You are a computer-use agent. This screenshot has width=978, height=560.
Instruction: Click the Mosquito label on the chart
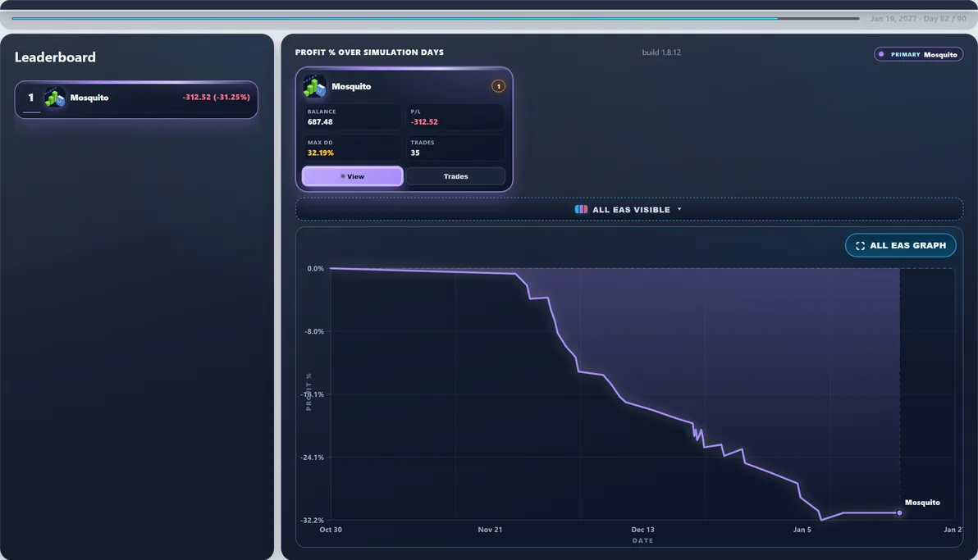coord(922,502)
